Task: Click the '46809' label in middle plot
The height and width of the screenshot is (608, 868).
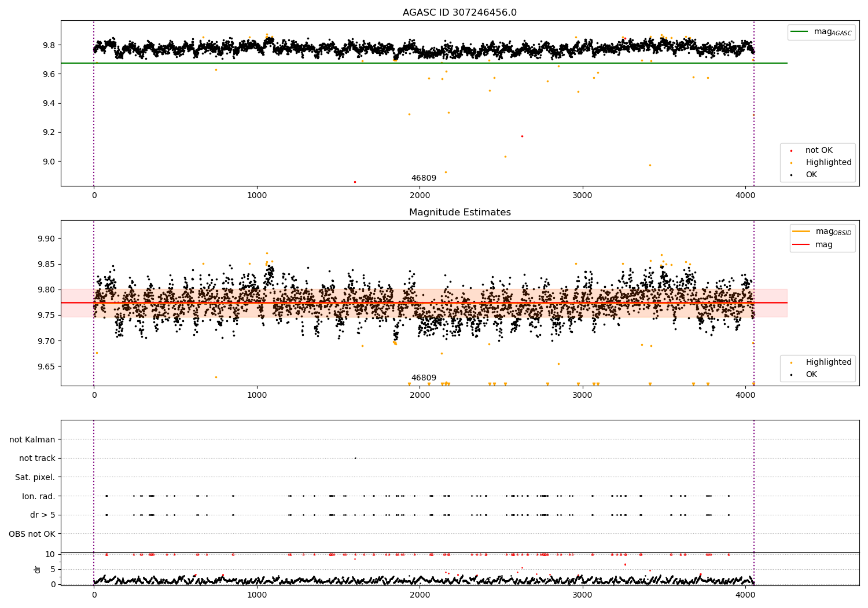Action: 424,378
